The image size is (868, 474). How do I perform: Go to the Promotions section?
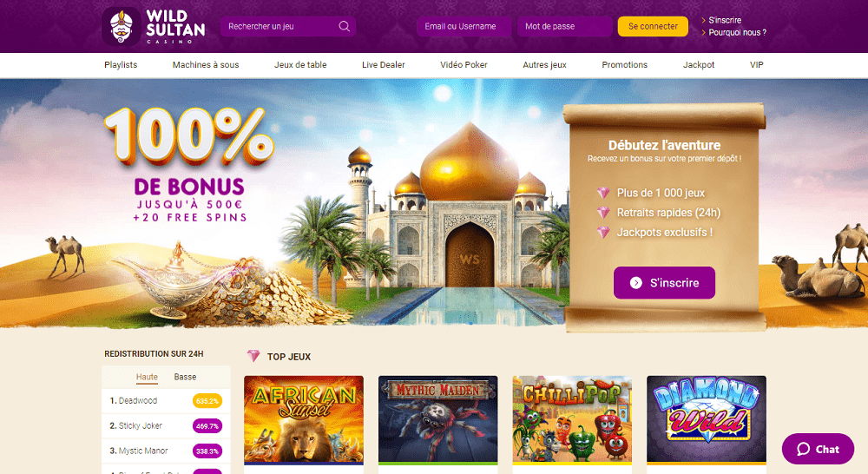[624, 65]
